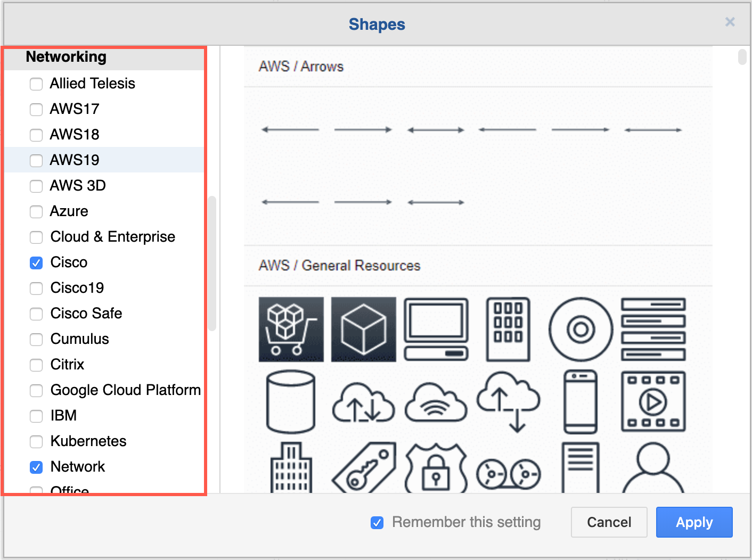Enable the Azure shape library checkbox
Image resolution: width=752 pixels, height=560 pixels.
pos(36,212)
